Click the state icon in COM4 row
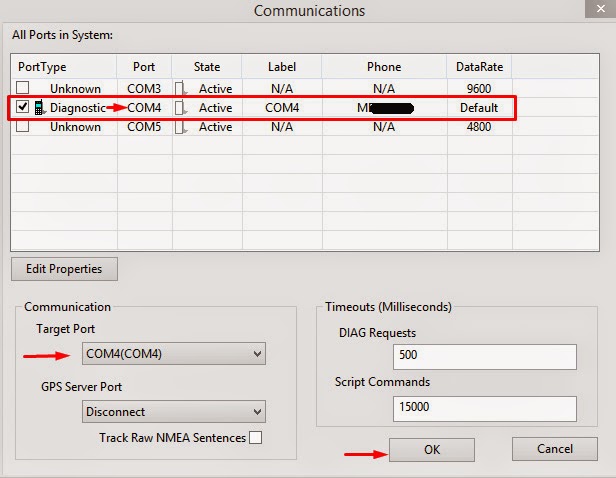The height and width of the screenshot is (478, 616). 180,108
